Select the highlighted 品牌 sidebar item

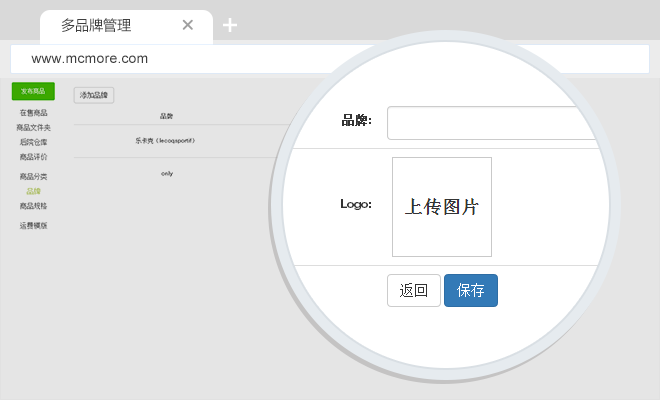pyautogui.click(x=33, y=191)
